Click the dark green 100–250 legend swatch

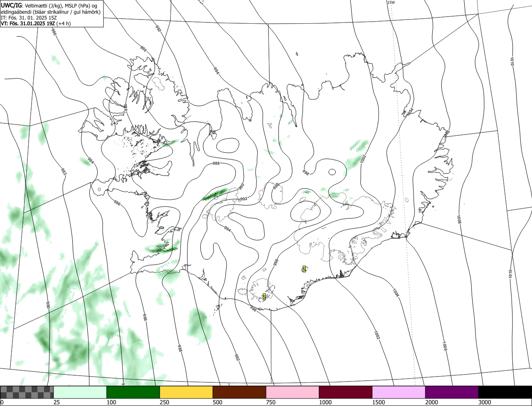coord(133,392)
